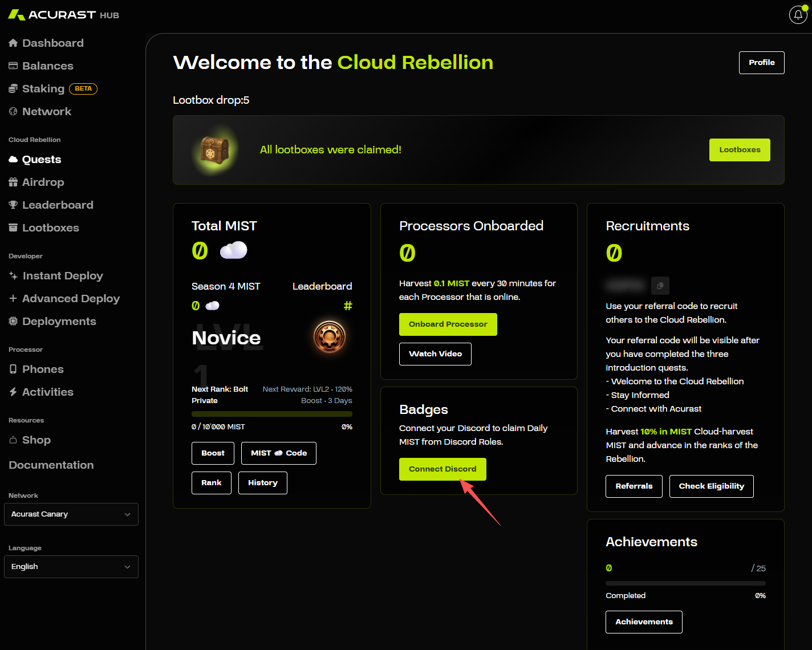812x650 pixels.
Task: Click the Onboard Processor button
Action: (x=448, y=324)
